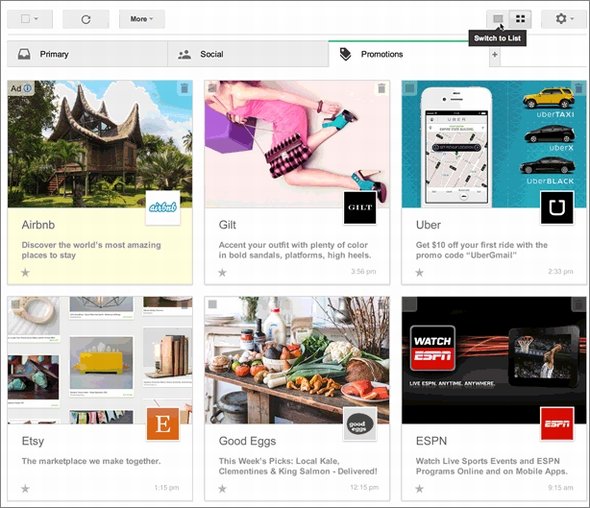
Task: Delete the Uber card with trash icon
Action: (x=579, y=88)
